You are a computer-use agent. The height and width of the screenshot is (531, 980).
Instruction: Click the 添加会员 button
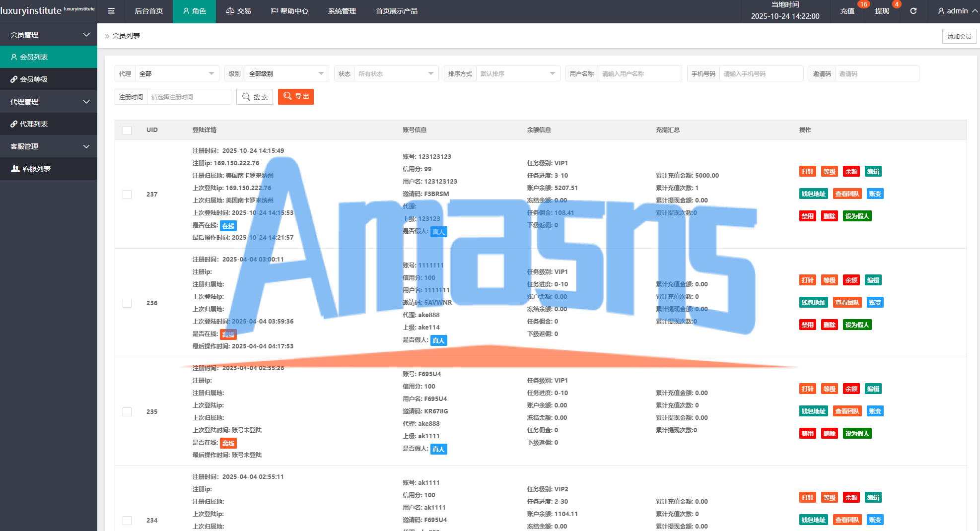[959, 36]
